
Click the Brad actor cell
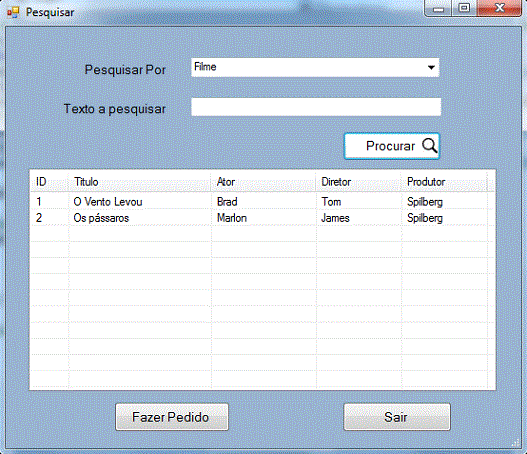point(227,202)
